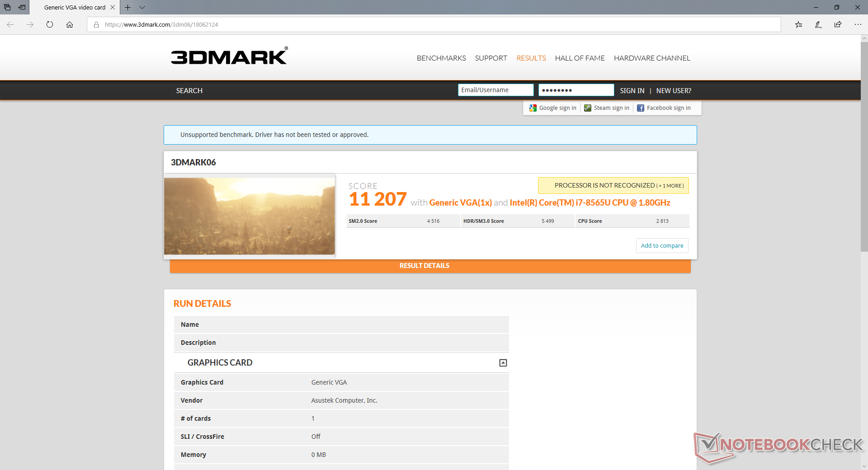868x470 pixels.
Task: Click the site padlock security icon
Action: 96,24
